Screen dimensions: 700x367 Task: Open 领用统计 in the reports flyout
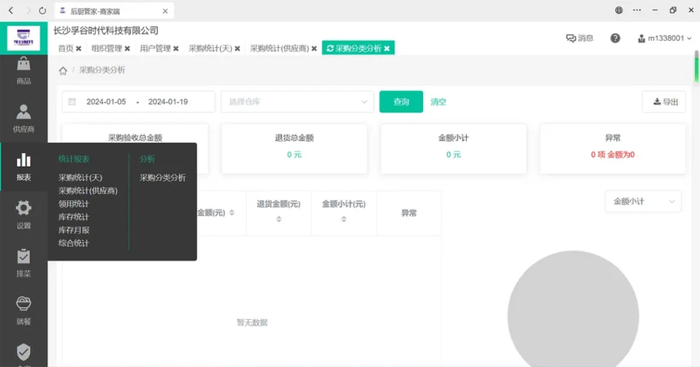pyautogui.click(x=74, y=204)
